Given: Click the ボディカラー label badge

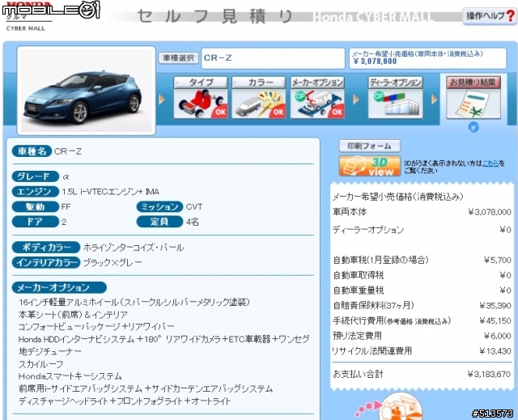Looking at the screenshot, I should pos(46,248).
